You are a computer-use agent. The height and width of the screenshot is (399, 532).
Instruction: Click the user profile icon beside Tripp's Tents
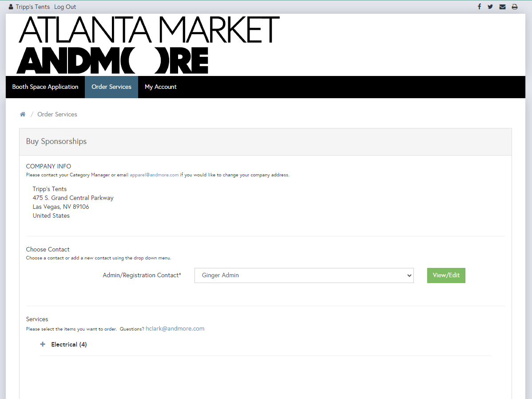tap(11, 7)
